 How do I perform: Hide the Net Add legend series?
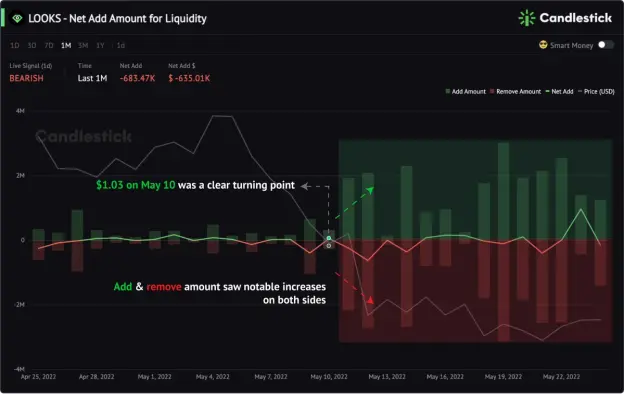tap(559, 92)
